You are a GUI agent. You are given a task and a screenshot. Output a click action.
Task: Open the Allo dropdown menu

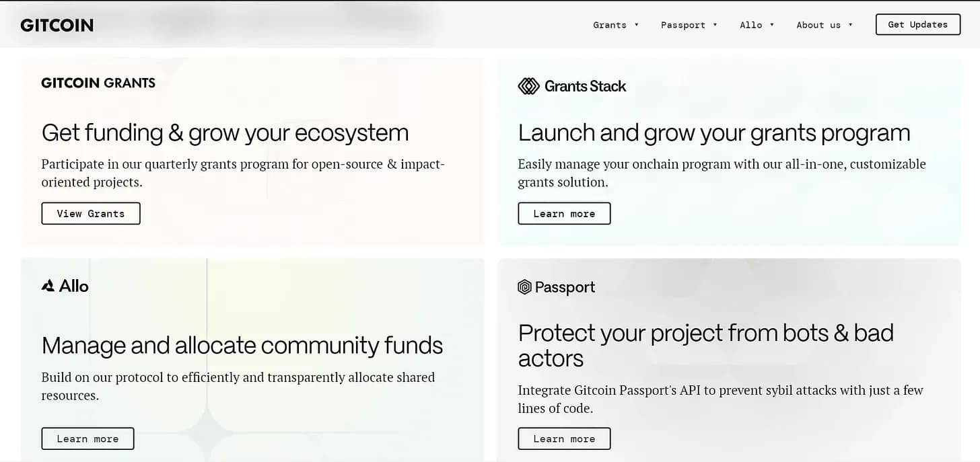pos(757,25)
